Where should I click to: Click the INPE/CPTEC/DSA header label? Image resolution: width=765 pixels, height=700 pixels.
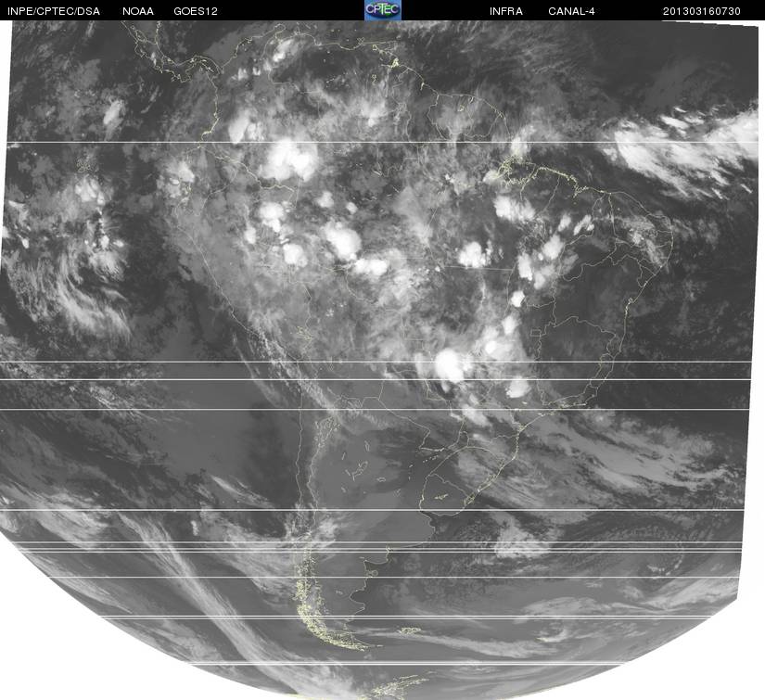[54, 11]
